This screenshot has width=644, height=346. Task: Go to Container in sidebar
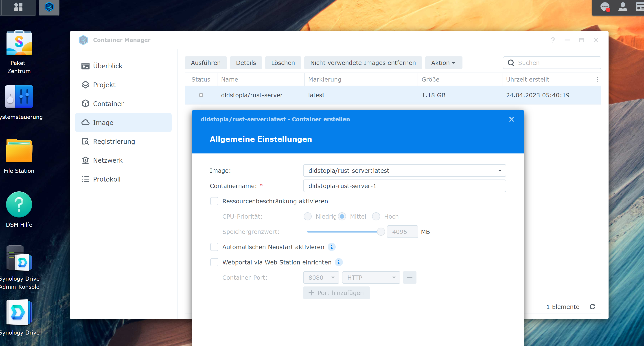(123, 104)
